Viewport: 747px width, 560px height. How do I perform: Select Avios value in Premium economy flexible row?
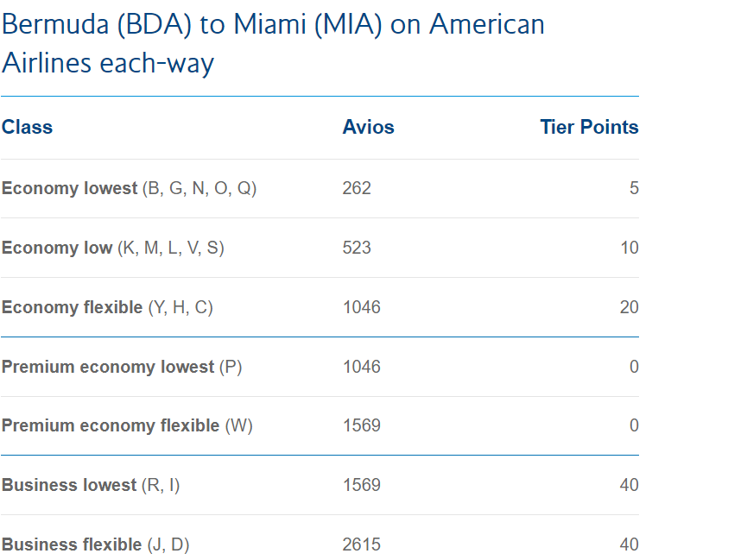click(x=361, y=425)
